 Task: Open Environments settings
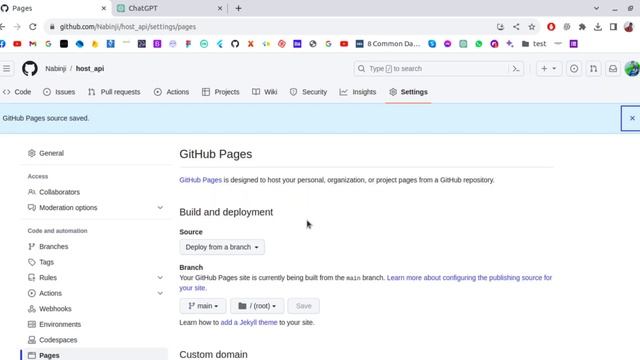coord(60,324)
